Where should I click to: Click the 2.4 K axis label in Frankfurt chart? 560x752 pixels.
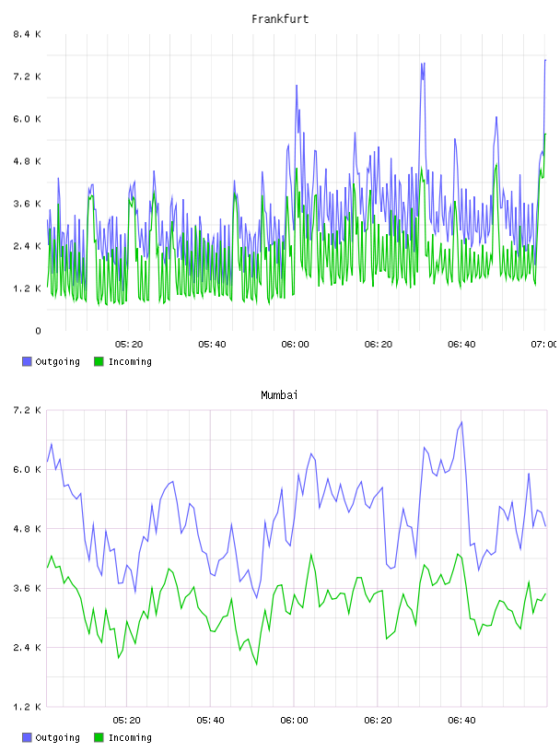(x=27, y=246)
